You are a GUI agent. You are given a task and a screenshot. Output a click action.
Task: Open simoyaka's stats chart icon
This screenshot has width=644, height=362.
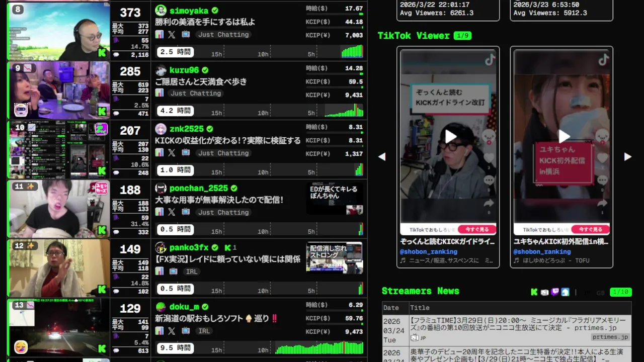point(159,34)
